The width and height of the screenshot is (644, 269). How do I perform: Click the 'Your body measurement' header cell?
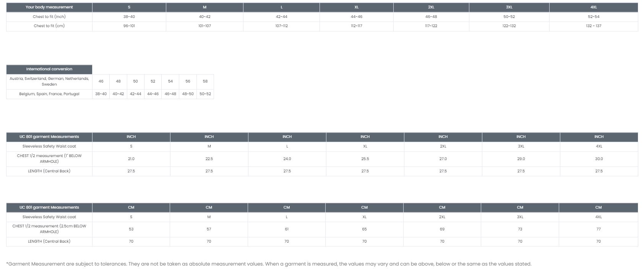tap(49, 7)
